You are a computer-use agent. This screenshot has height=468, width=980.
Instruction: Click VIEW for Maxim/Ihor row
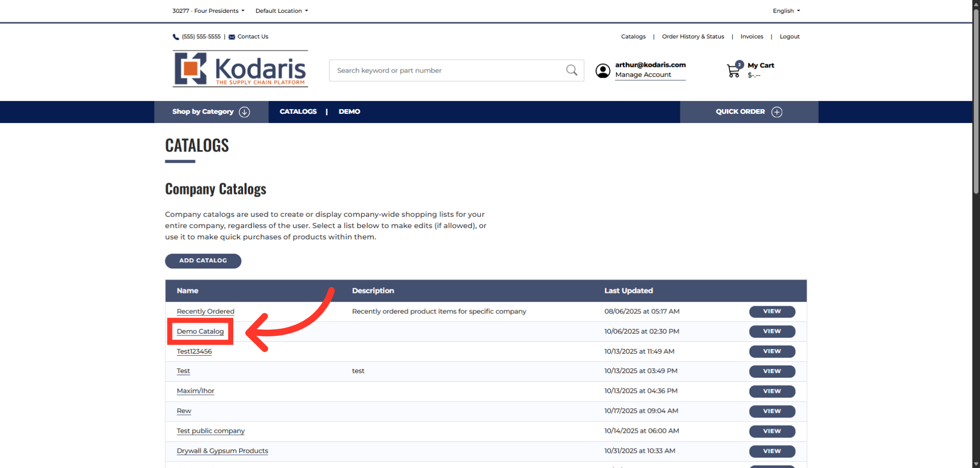(772, 391)
